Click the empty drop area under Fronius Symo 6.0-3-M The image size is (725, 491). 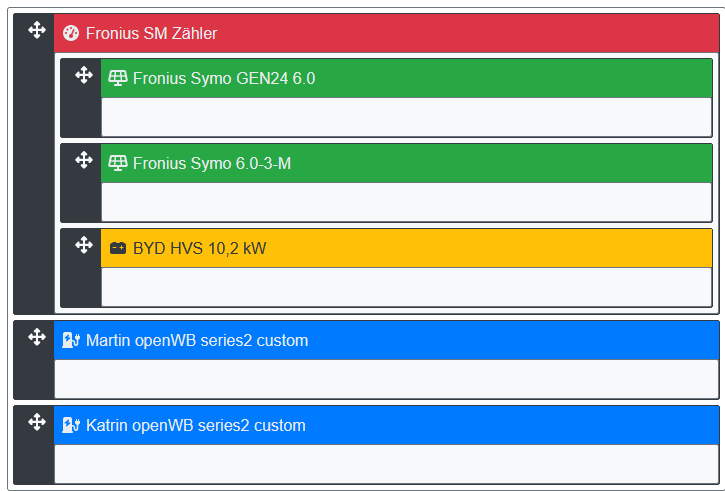coord(406,202)
